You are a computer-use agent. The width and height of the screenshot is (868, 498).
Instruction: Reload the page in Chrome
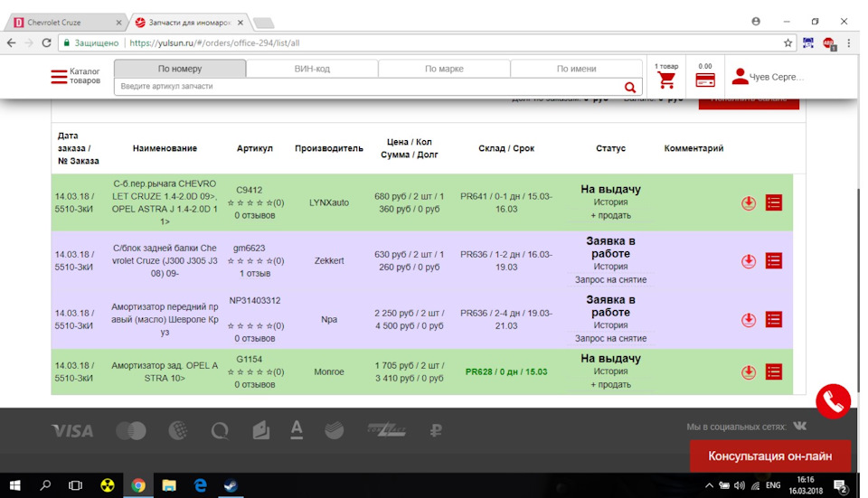pos(46,42)
